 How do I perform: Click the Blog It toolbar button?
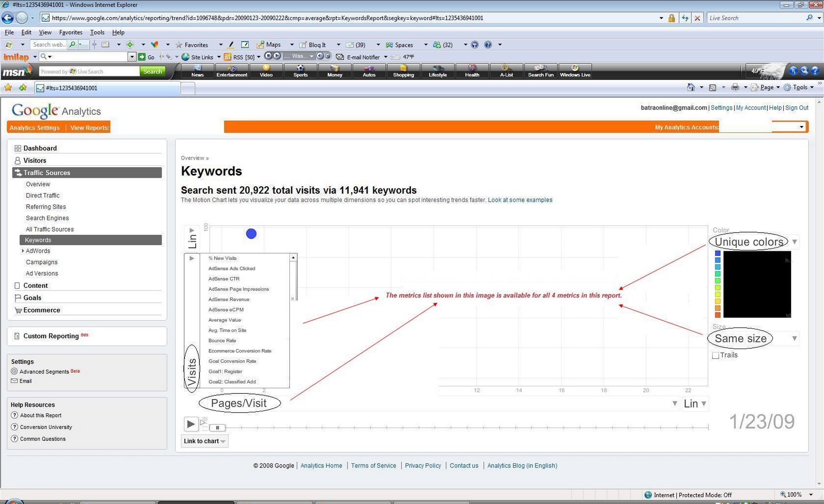tap(312, 45)
